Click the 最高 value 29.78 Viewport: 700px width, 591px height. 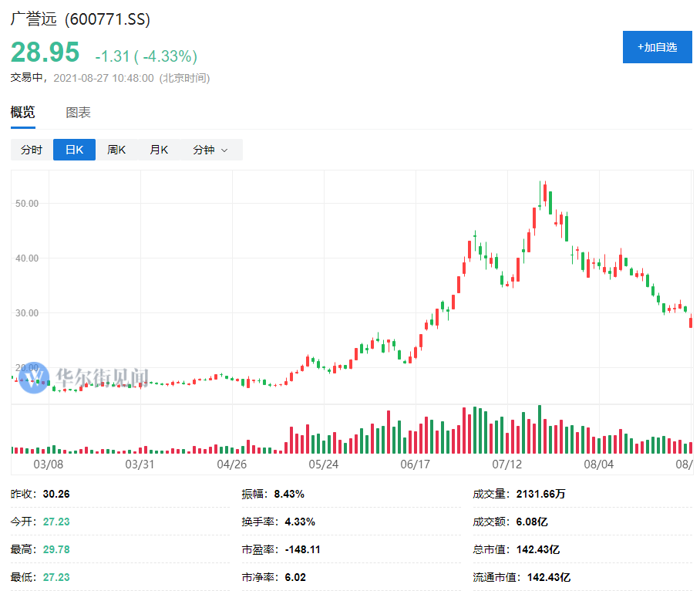(x=56, y=549)
